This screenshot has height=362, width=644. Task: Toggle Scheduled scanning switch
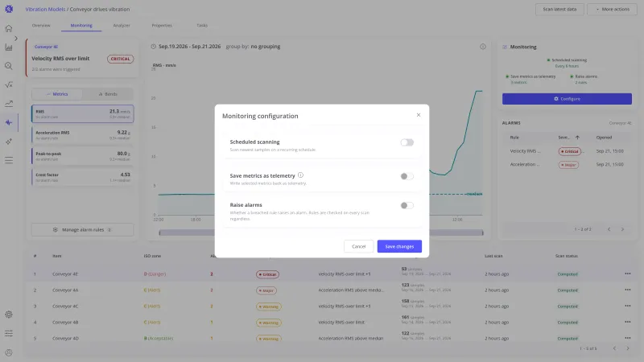click(x=407, y=142)
